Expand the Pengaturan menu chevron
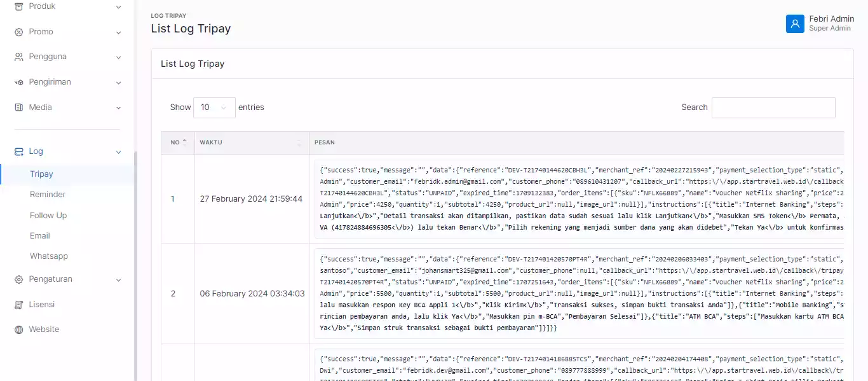The height and width of the screenshot is (381, 868). [x=118, y=280]
